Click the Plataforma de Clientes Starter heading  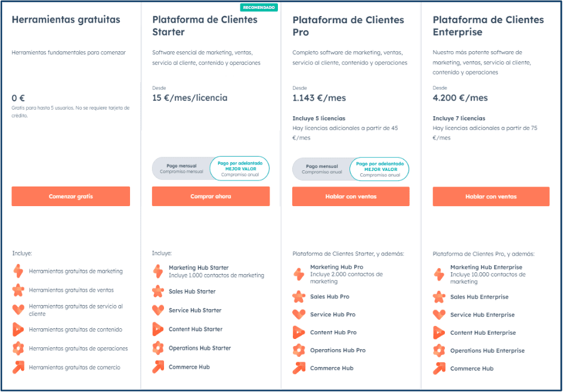point(205,26)
